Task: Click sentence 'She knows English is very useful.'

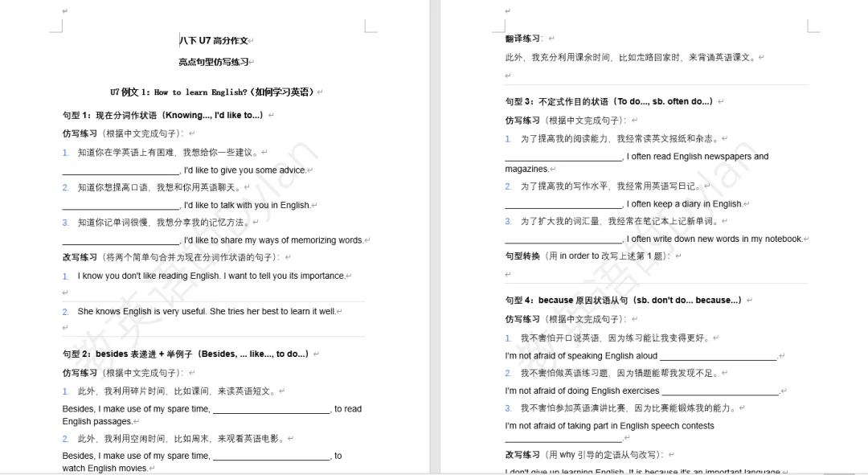Action: tap(142, 311)
